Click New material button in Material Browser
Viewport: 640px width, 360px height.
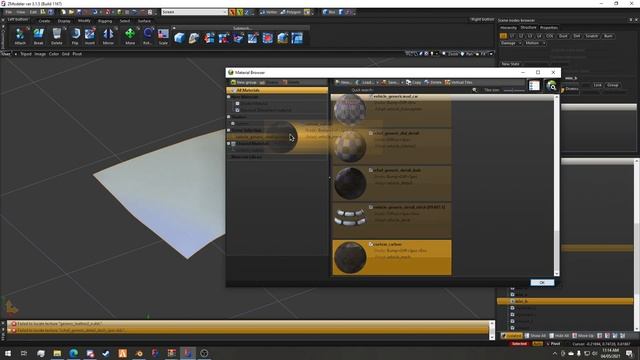[x=343, y=82]
